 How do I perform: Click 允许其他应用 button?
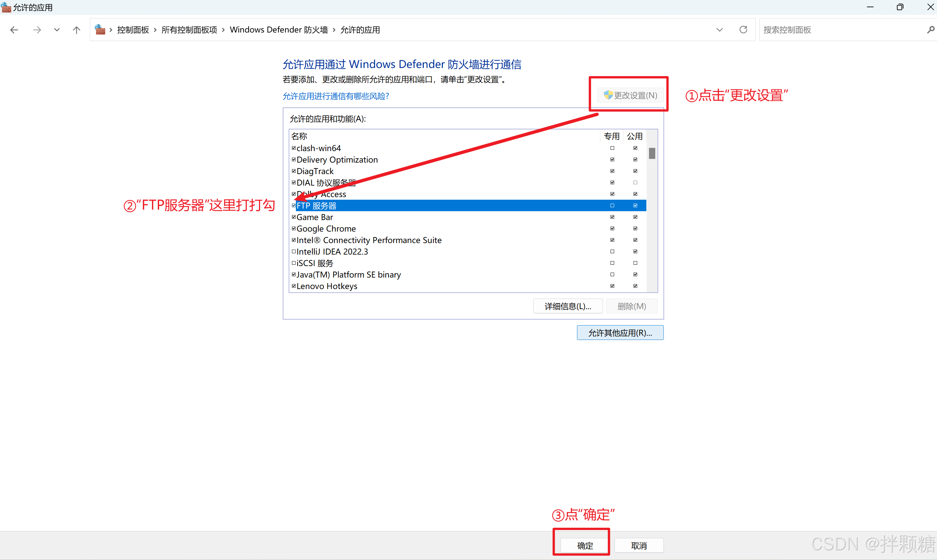tap(620, 333)
